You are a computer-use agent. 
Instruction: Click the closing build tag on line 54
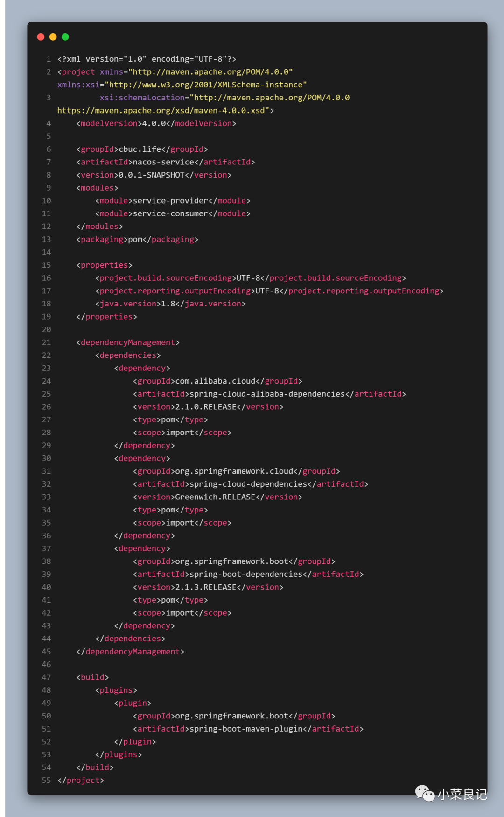pyautogui.click(x=95, y=767)
